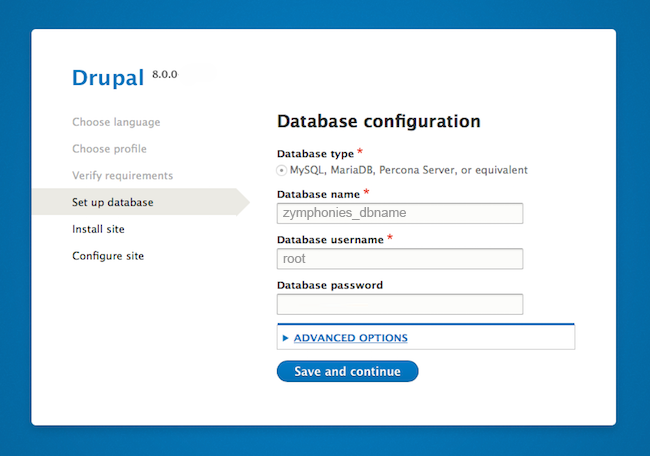Expand the Advanced Options triangle
Image resolution: width=650 pixels, height=456 pixels.
285,338
